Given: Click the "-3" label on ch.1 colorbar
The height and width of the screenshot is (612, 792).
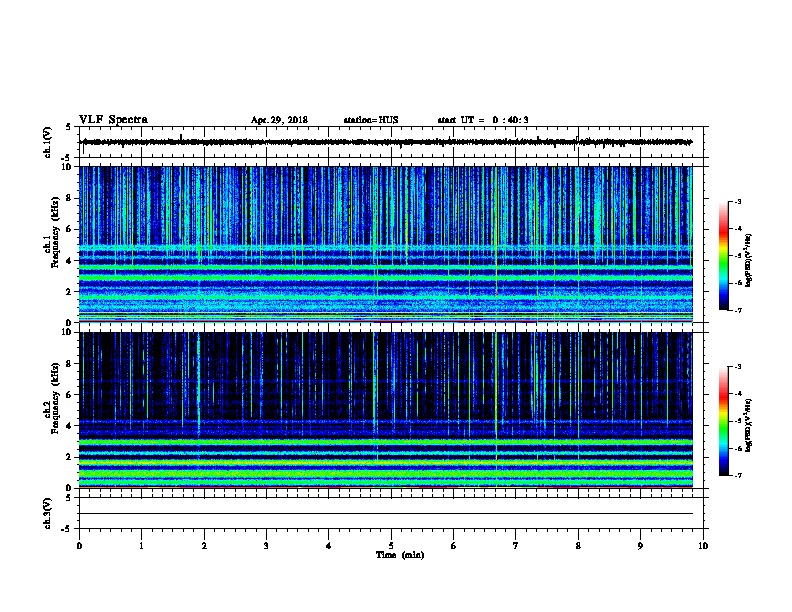Looking at the screenshot, I should click(738, 201).
